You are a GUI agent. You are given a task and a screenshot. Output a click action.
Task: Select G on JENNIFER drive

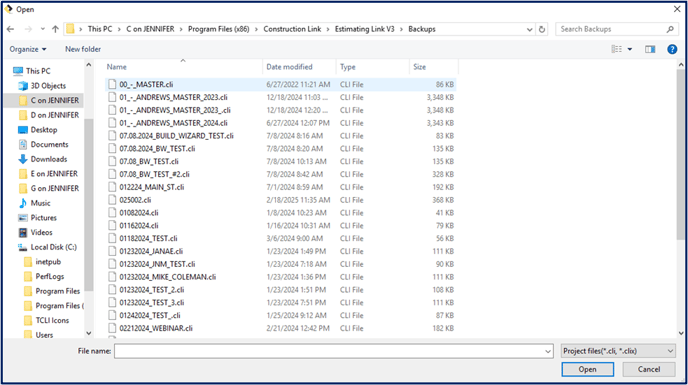[x=54, y=188]
